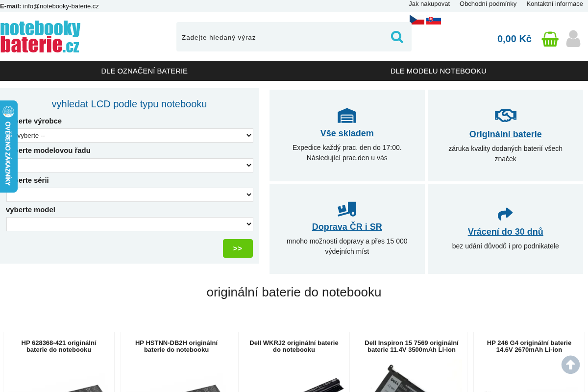Click the notebooky baterie.cz logo

(x=40, y=37)
